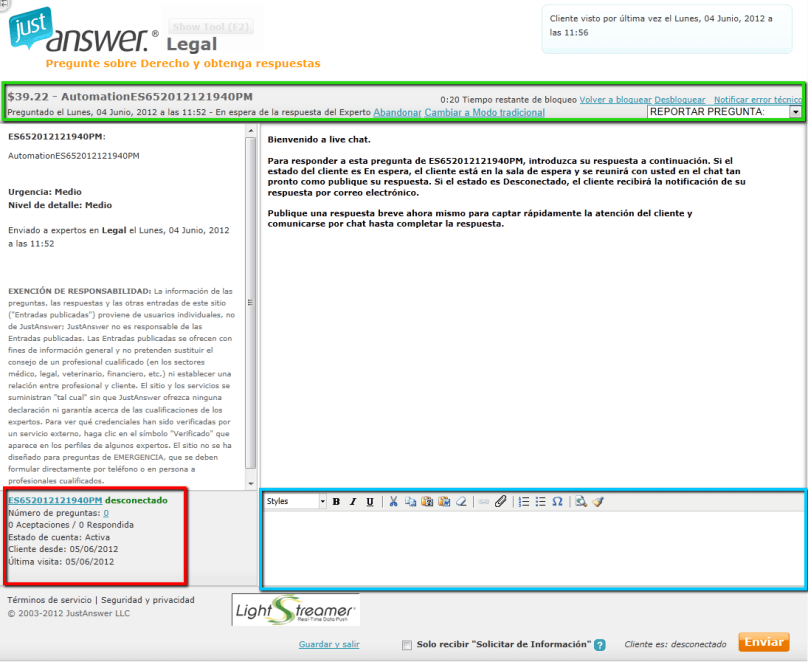Click the 'Guardar y salir' link
The image size is (808, 662).
(329, 645)
